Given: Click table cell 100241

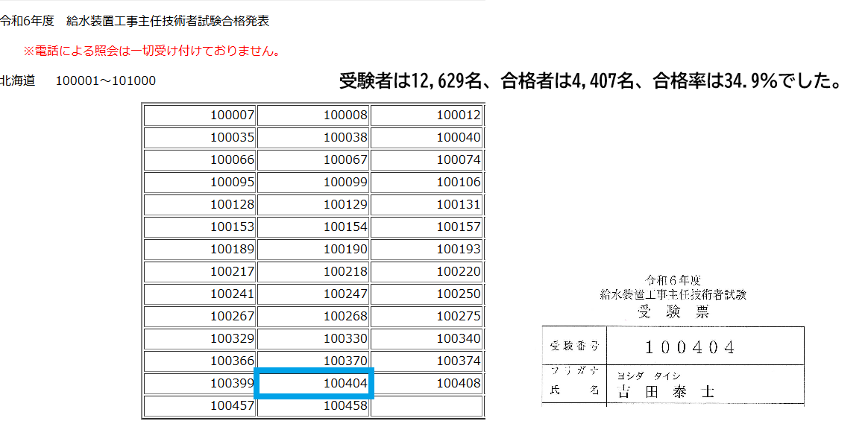Looking at the screenshot, I should pos(201,294).
